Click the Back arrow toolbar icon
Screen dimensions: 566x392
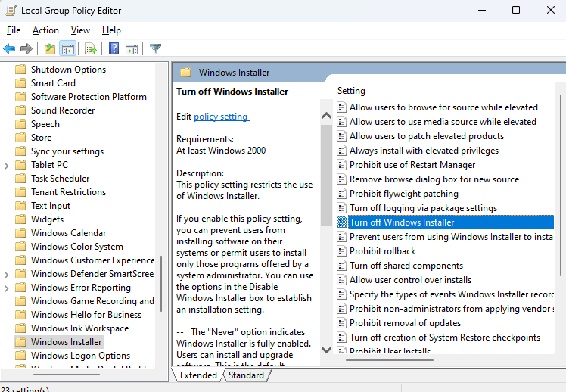(9, 48)
